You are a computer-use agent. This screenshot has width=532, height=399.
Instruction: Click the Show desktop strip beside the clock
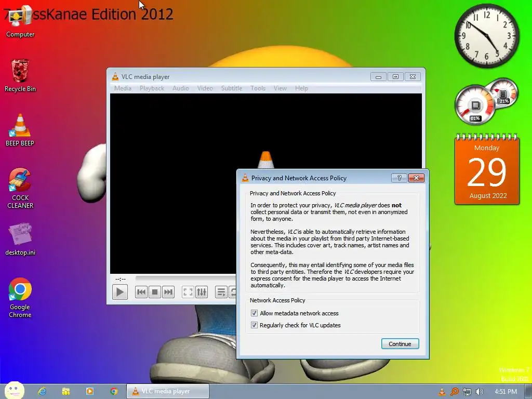click(528, 392)
